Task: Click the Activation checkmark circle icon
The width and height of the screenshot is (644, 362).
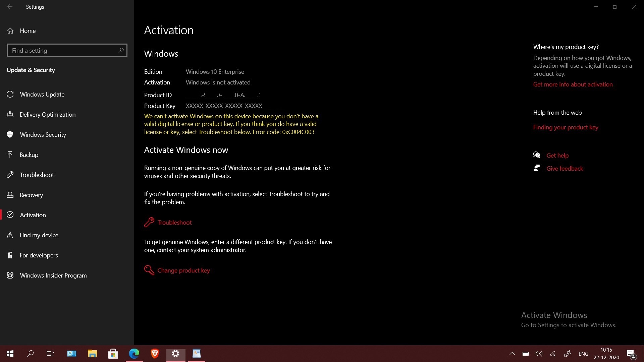Action: 10,215
